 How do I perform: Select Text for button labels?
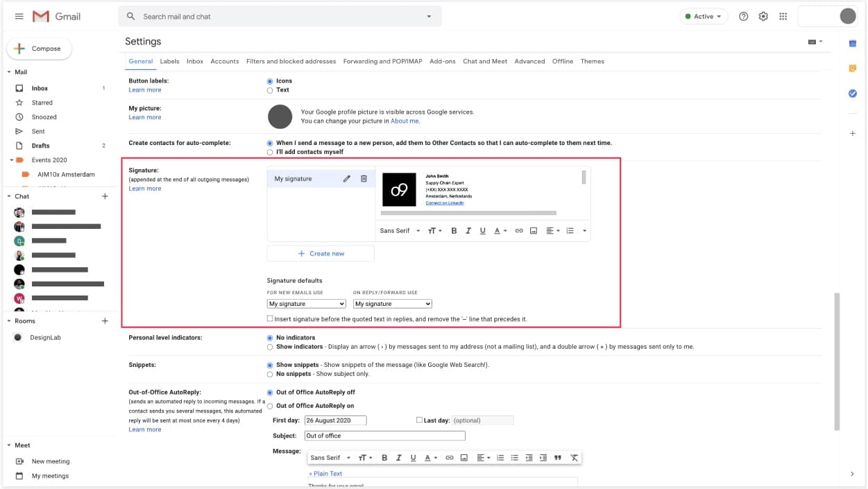tap(270, 90)
